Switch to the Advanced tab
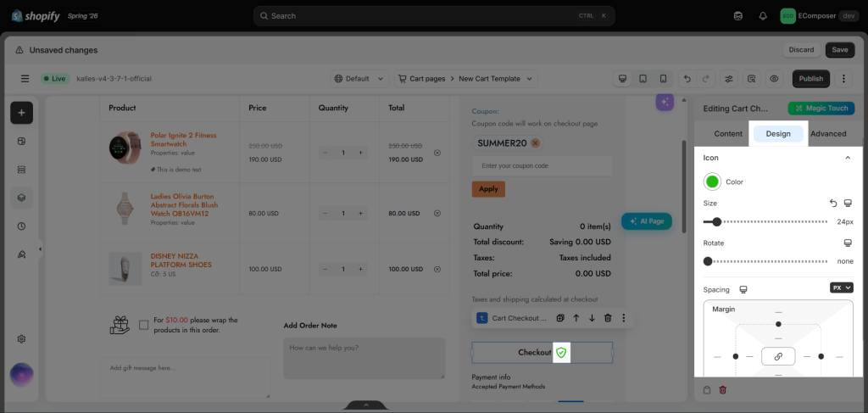868x413 pixels. coord(828,133)
